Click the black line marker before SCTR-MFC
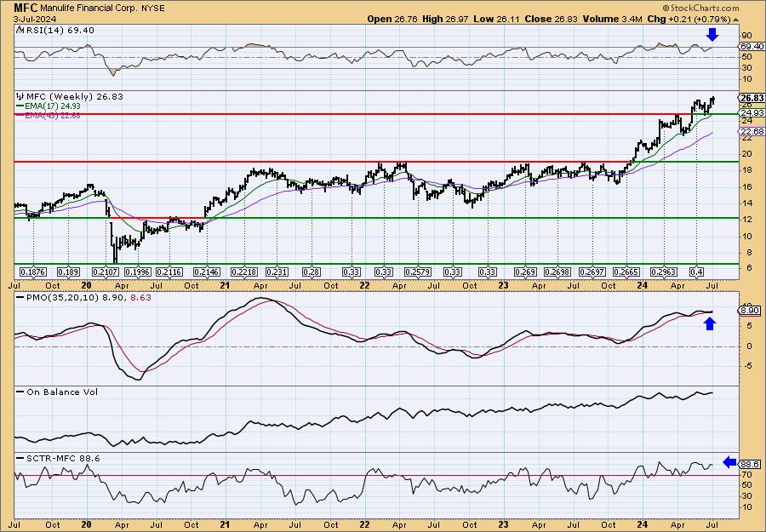The width and height of the screenshot is (766, 532). 20,458
